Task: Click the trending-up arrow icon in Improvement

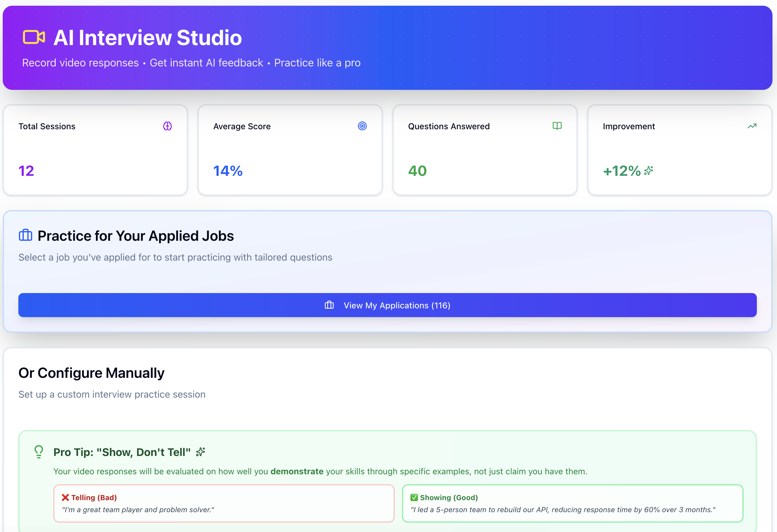Action: pos(752,126)
